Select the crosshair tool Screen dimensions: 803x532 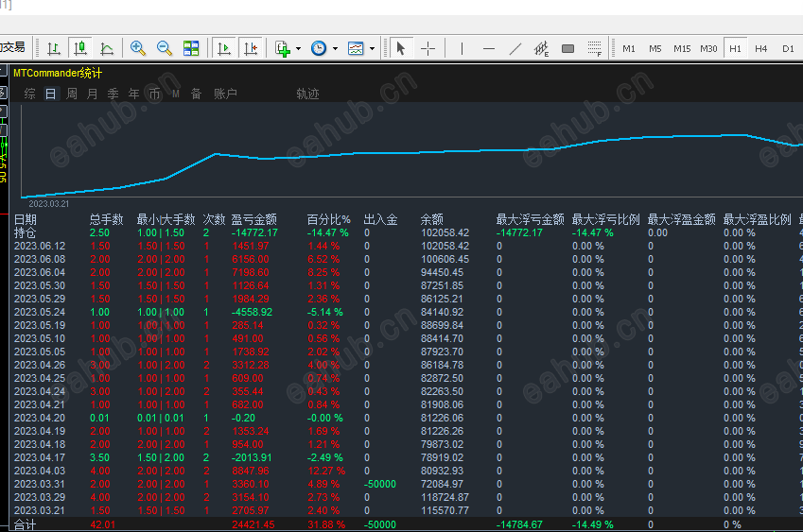pyautogui.click(x=428, y=48)
